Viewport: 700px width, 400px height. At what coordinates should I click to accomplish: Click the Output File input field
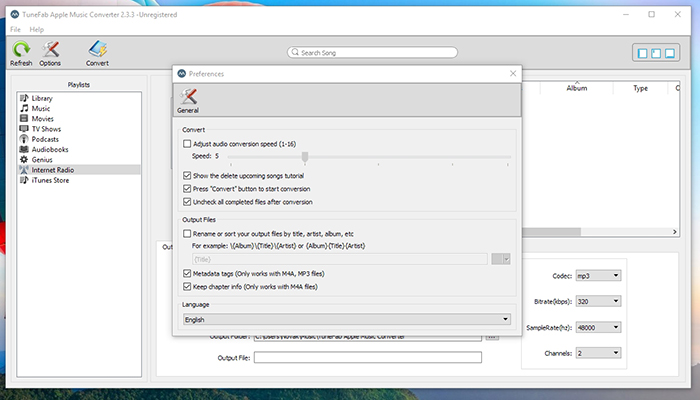[x=368, y=357]
